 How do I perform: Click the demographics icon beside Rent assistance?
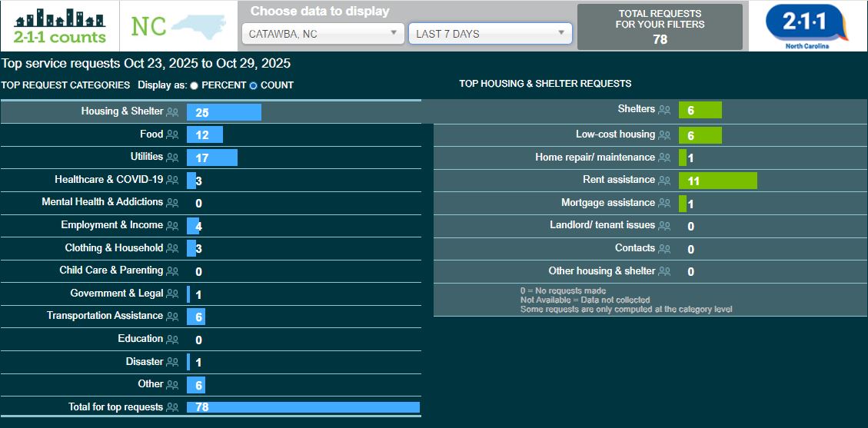[x=664, y=181]
